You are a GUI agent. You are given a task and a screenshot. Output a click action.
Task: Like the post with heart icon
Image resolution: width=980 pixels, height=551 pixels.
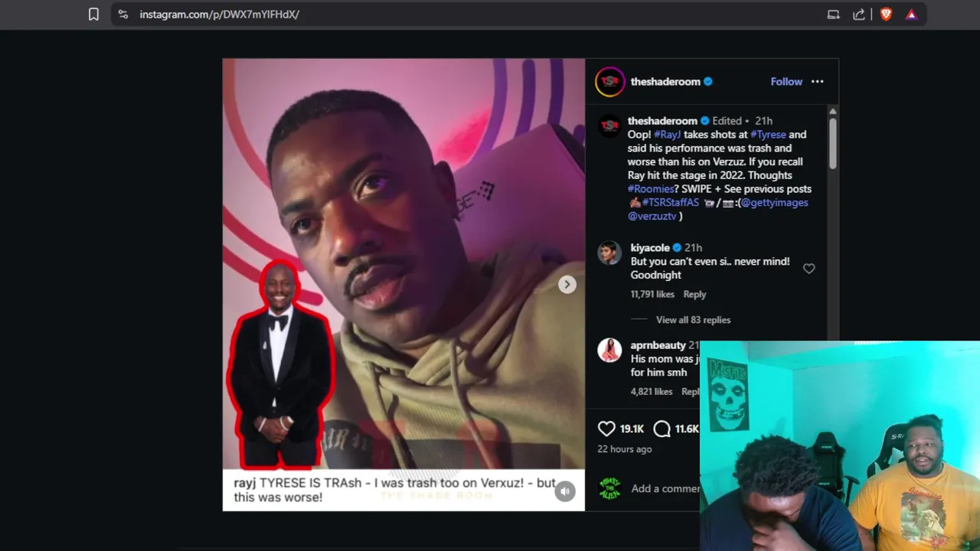606,429
